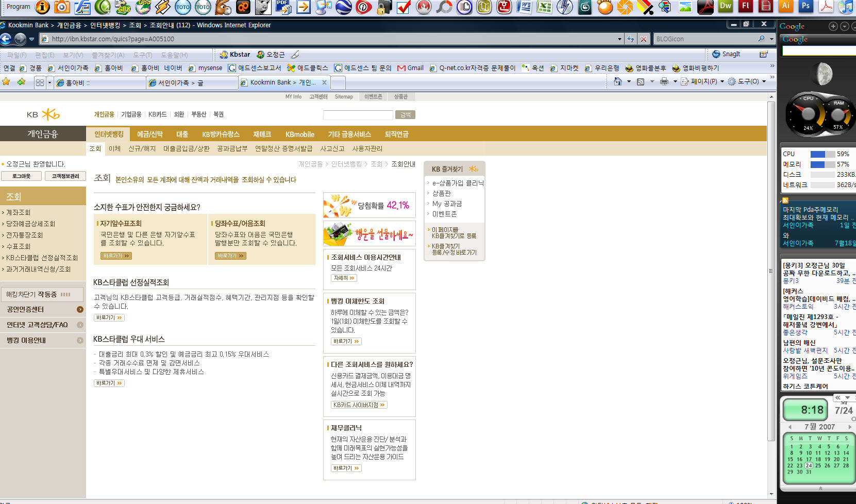Launch Photoshop (Ps) icon
Image resolution: width=856 pixels, height=504 pixels.
pos(806,7)
